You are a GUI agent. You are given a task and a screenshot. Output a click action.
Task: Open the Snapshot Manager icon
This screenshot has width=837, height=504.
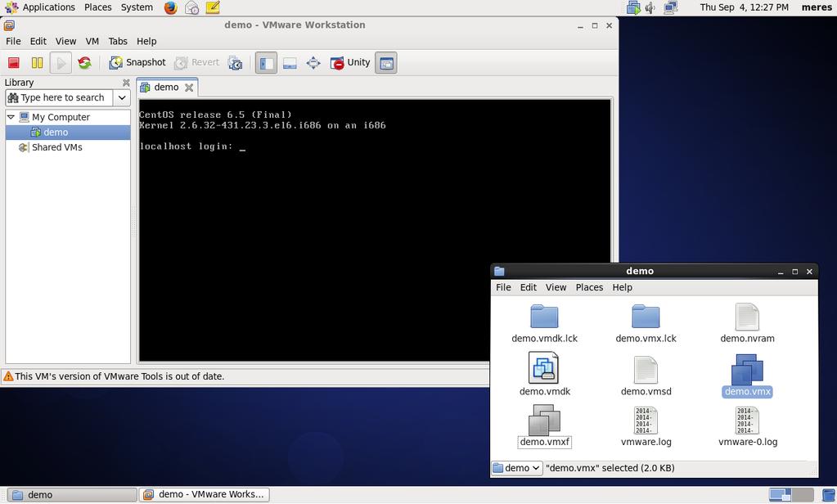[235, 62]
